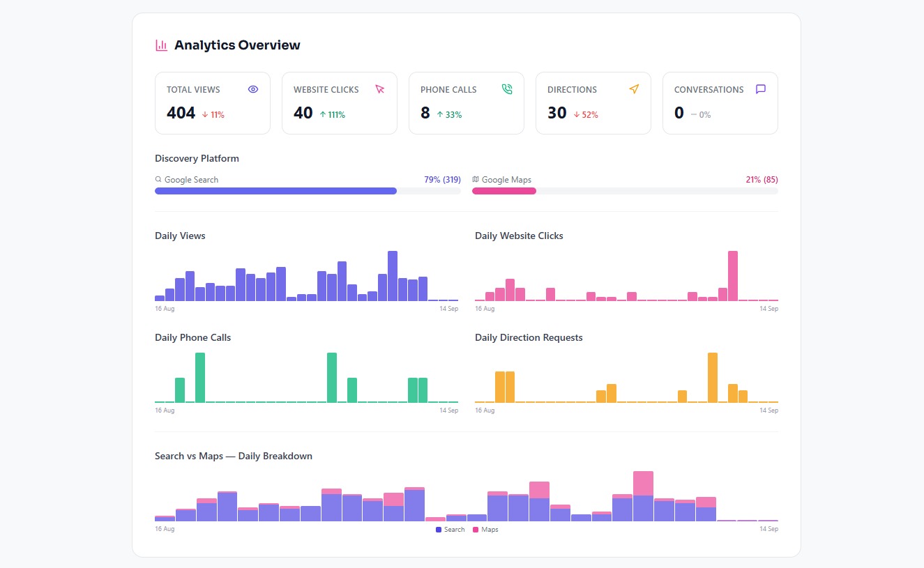Click the Google Maps pink progress bar
The image size is (924, 568).
(x=504, y=191)
